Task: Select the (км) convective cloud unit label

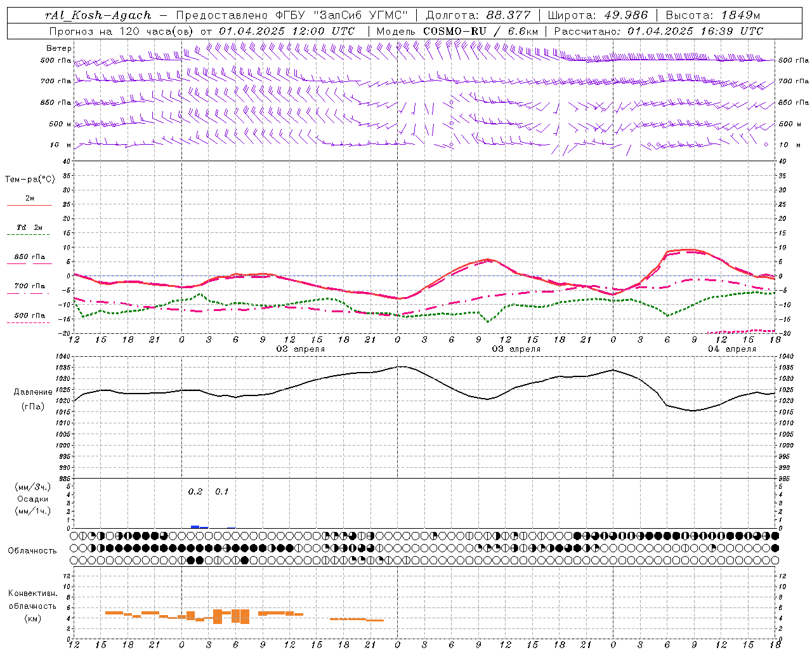Action: tap(32, 619)
